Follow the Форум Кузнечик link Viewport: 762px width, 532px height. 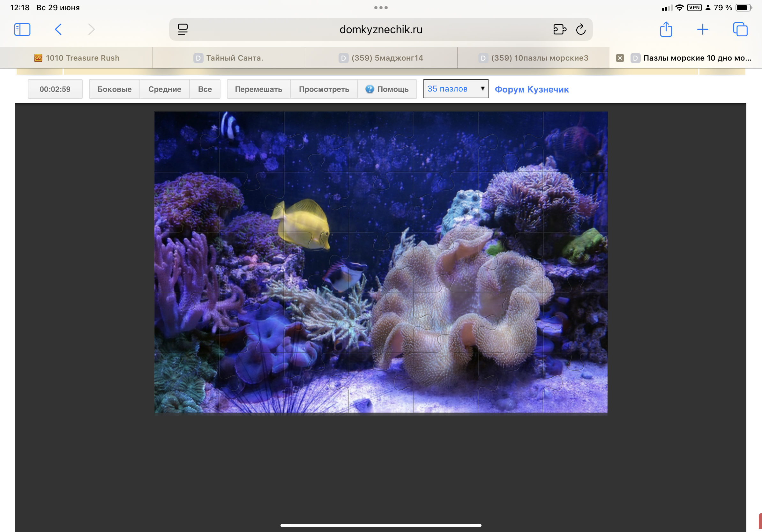[x=532, y=90]
